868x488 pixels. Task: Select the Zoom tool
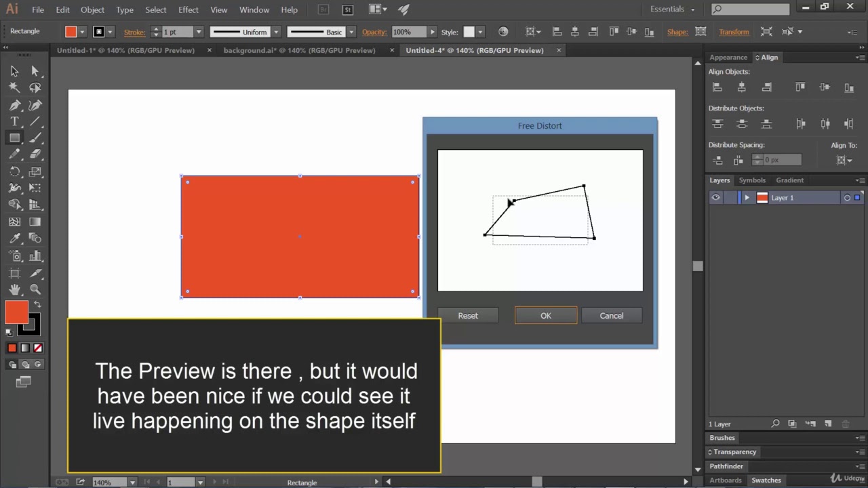[35, 289]
